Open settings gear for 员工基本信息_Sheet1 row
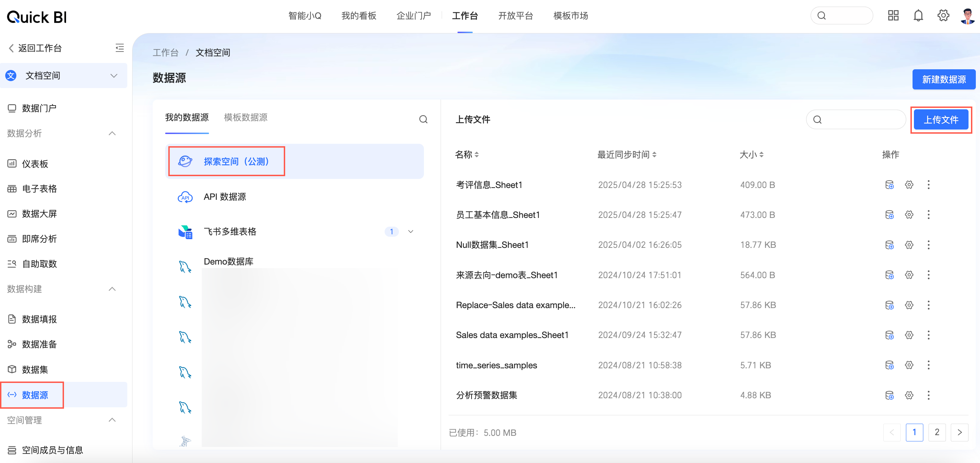The image size is (980, 463). 909,215
